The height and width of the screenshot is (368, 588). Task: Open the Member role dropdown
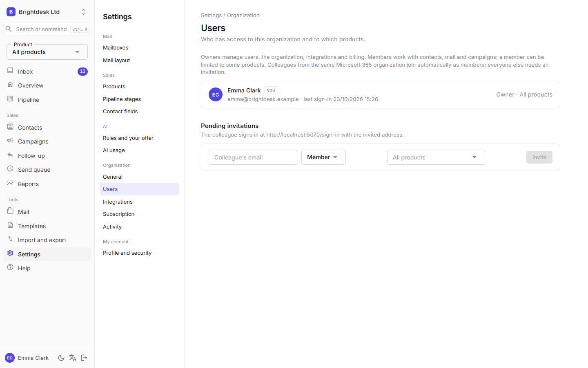pos(323,157)
